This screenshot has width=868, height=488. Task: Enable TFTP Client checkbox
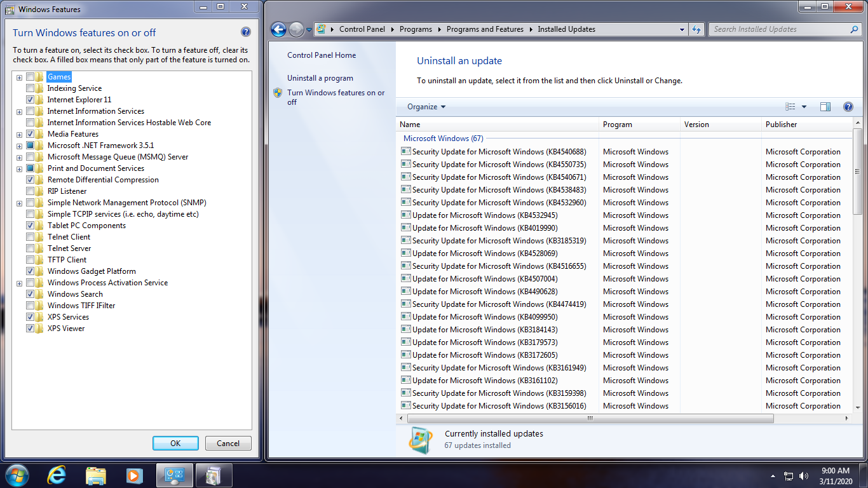(31, 260)
